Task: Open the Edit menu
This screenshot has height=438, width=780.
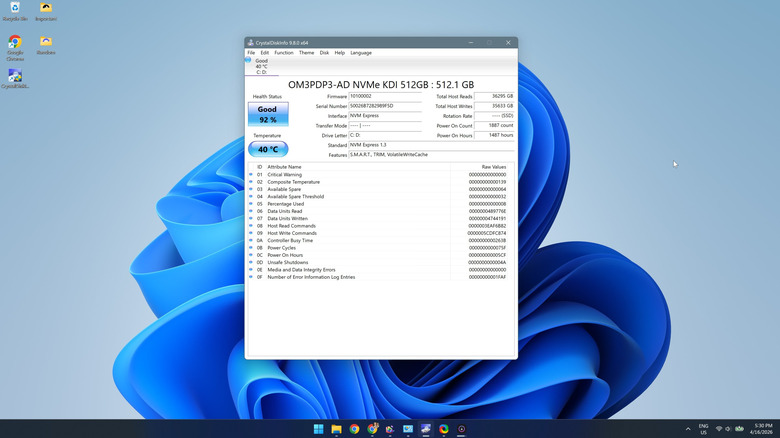Action: pos(265,53)
